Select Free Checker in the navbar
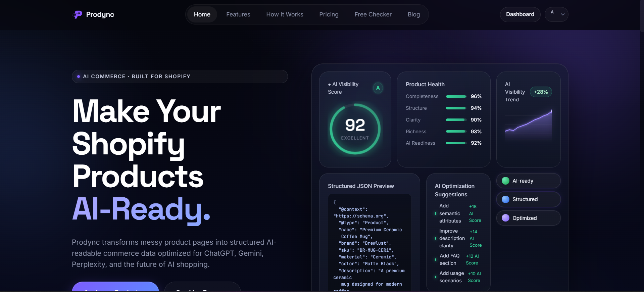 point(373,14)
